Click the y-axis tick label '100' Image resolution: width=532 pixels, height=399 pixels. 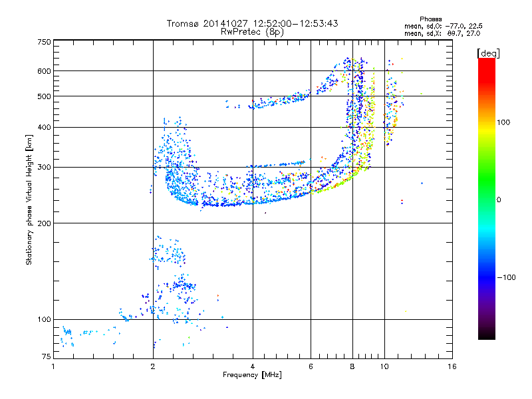pos(45,320)
